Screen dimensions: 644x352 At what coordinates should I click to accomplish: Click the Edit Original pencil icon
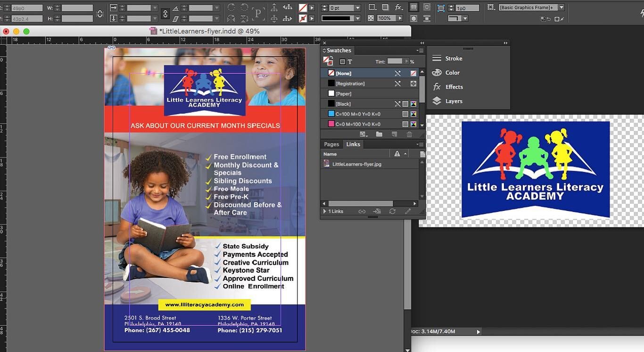tap(408, 211)
